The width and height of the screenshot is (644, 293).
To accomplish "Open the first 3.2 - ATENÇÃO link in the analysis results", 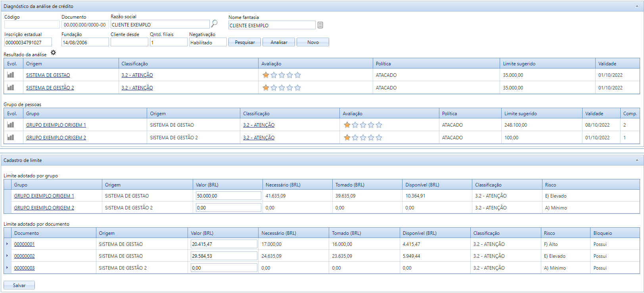I will [x=137, y=75].
